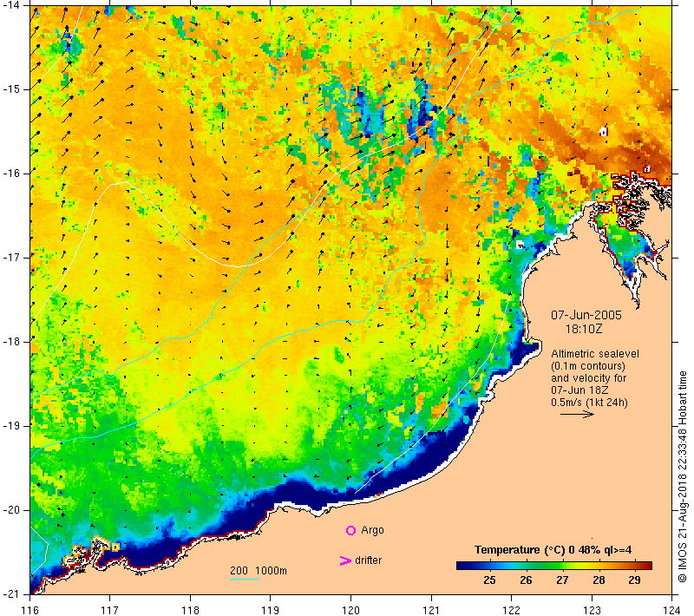Click longitude axis label '122'
This screenshot has width=694, height=616.
512,610
